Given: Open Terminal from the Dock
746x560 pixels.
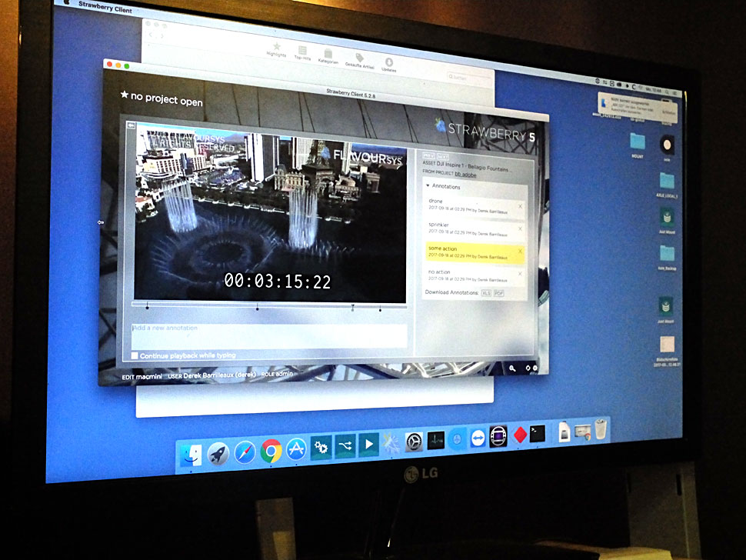Looking at the screenshot, I should [x=538, y=433].
